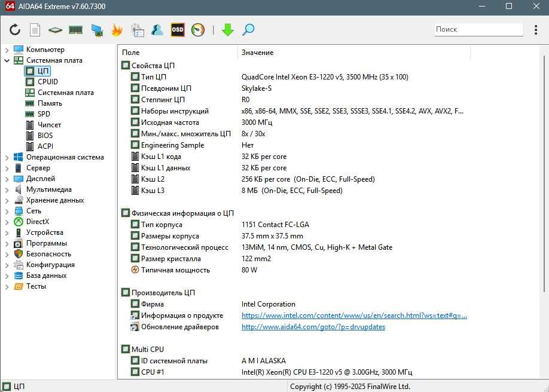Open the three-dot menu button
Screen dimensions: 549x392
point(536,30)
